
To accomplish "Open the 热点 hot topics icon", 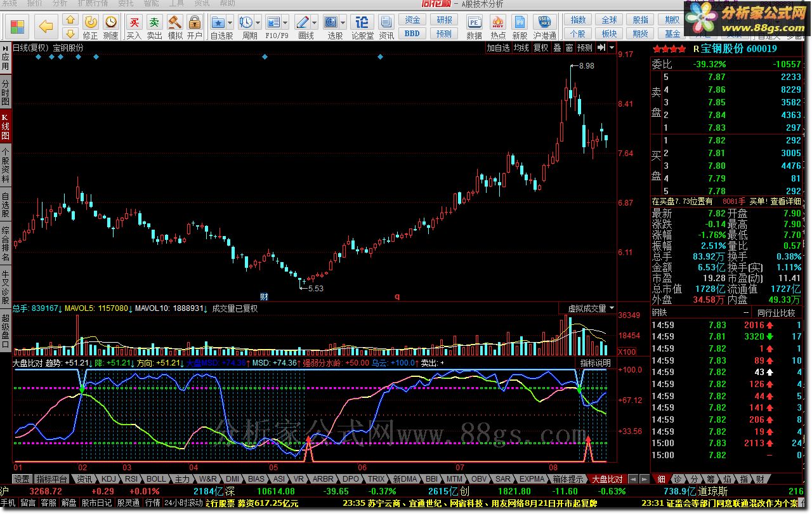I will point(498,27).
